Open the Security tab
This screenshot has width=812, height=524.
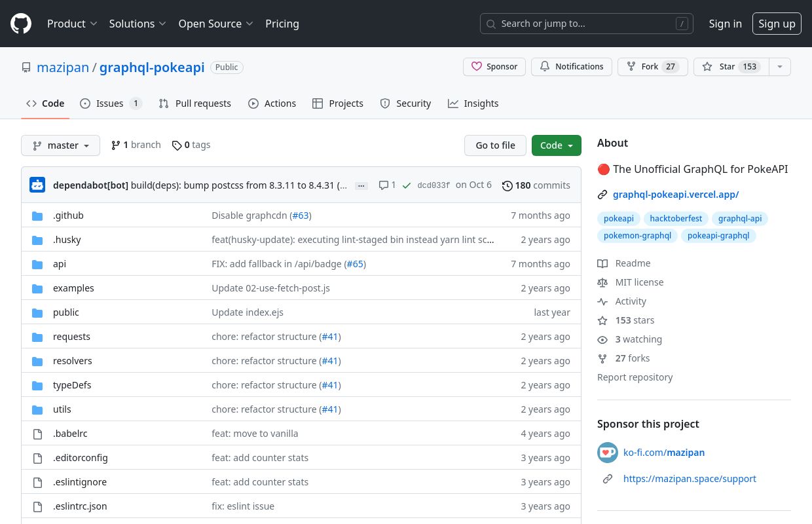[x=405, y=103]
